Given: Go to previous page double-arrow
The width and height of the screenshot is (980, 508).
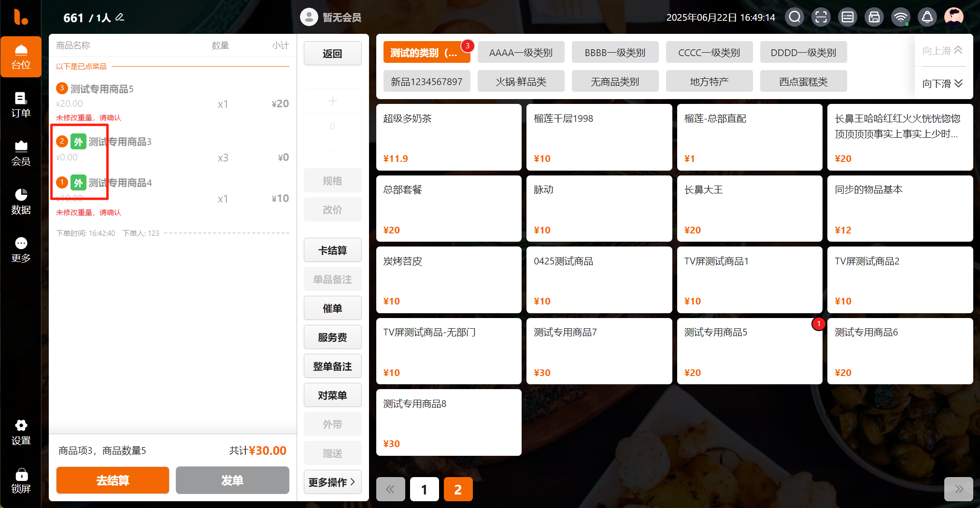Looking at the screenshot, I should pos(390,489).
